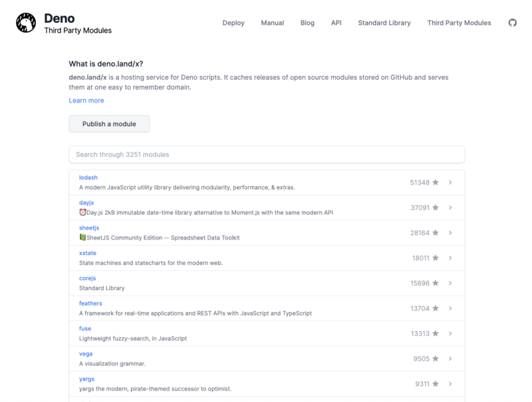Viewport: 532px width, 402px height.
Task: Click "Third Party Modules" subtitle under Deno
Action: point(78,31)
